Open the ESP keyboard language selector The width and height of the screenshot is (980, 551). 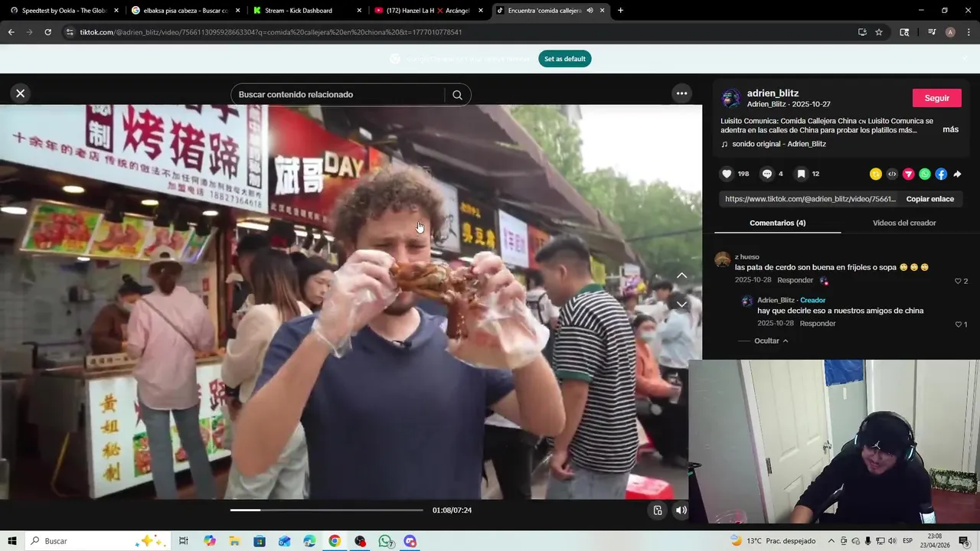pos(907,541)
